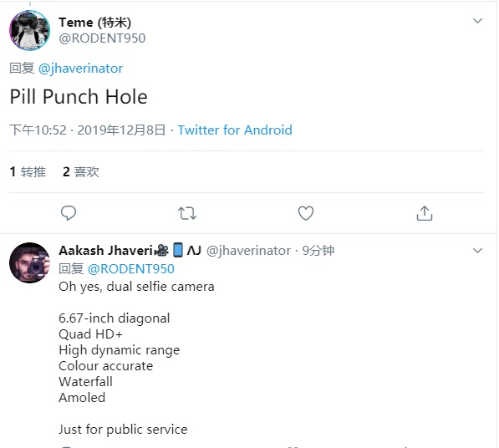Image resolution: width=499 pixels, height=448 pixels.
Task: Retweet Teme's Pill Punch Hole tweet
Action: coord(187,213)
